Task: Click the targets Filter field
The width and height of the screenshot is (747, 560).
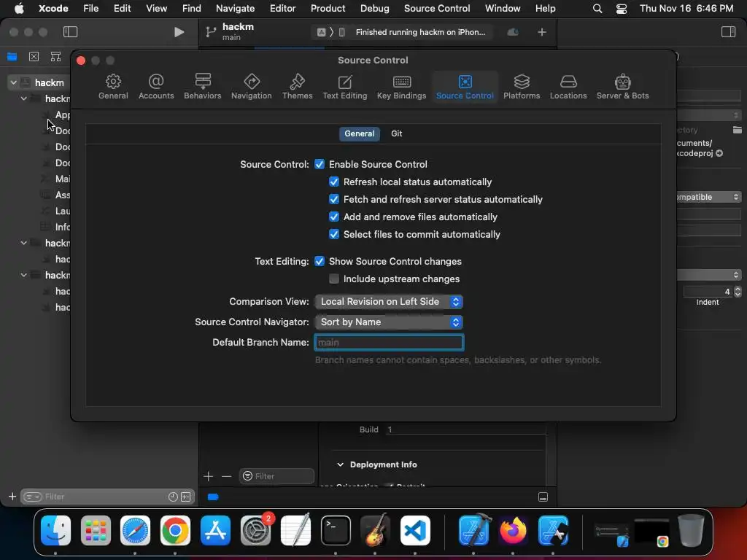Action: click(276, 476)
